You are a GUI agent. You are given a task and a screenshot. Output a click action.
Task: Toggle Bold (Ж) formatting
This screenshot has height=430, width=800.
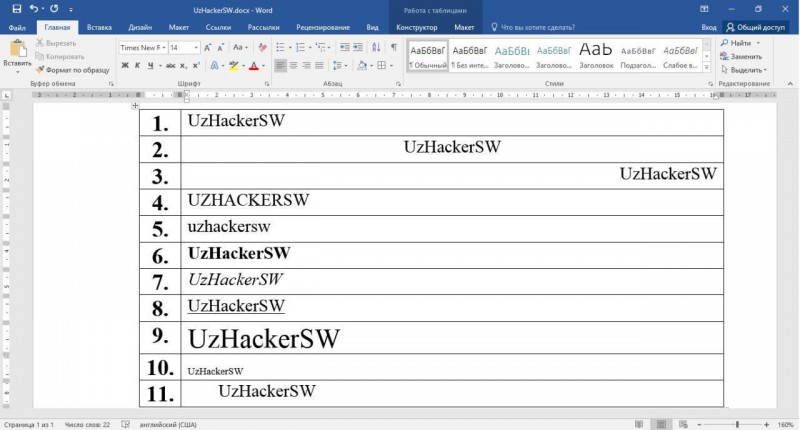pos(125,65)
